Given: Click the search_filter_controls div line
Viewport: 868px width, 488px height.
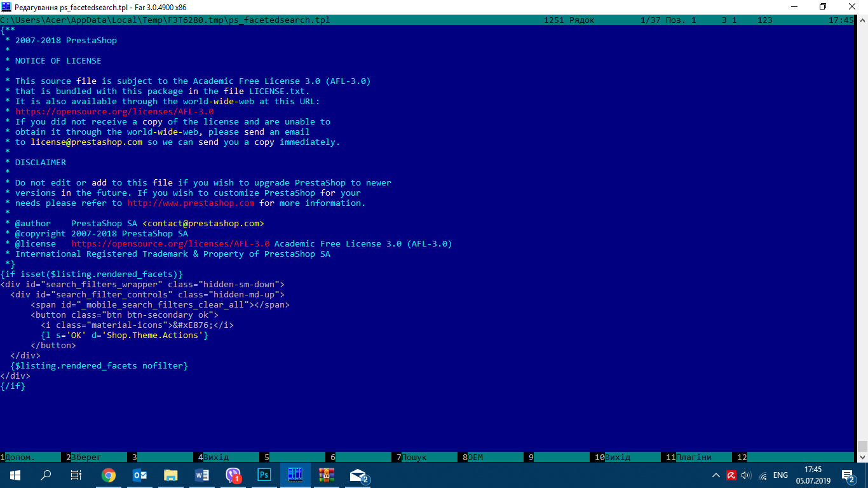Looking at the screenshot, I should coord(147,294).
